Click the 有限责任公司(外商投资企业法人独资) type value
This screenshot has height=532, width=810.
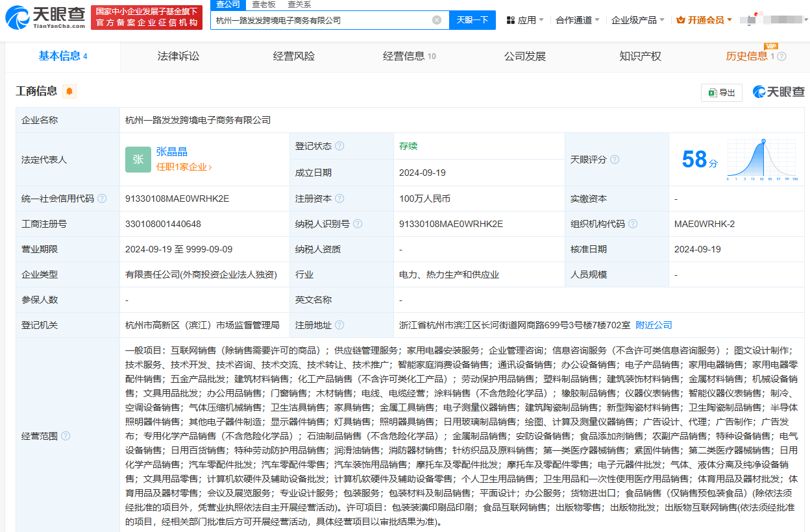(201, 274)
